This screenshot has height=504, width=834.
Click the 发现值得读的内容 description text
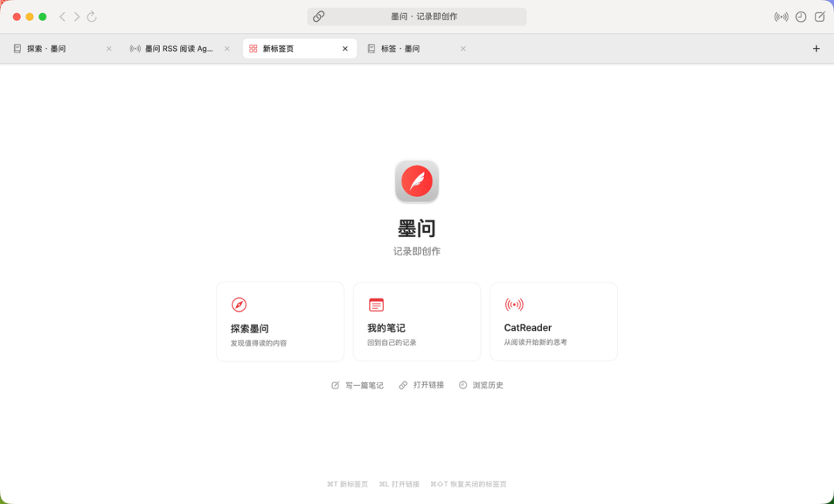[259, 343]
